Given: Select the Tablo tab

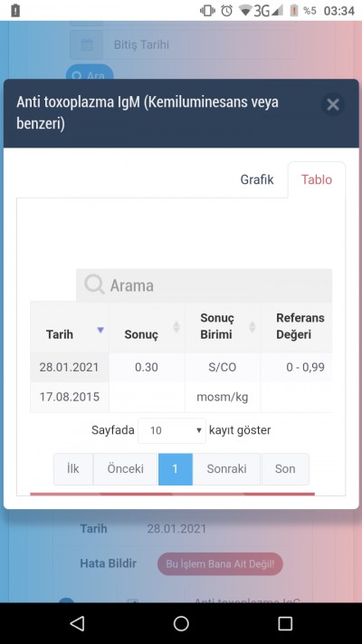Looking at the screenshot, I should [317, 180].
